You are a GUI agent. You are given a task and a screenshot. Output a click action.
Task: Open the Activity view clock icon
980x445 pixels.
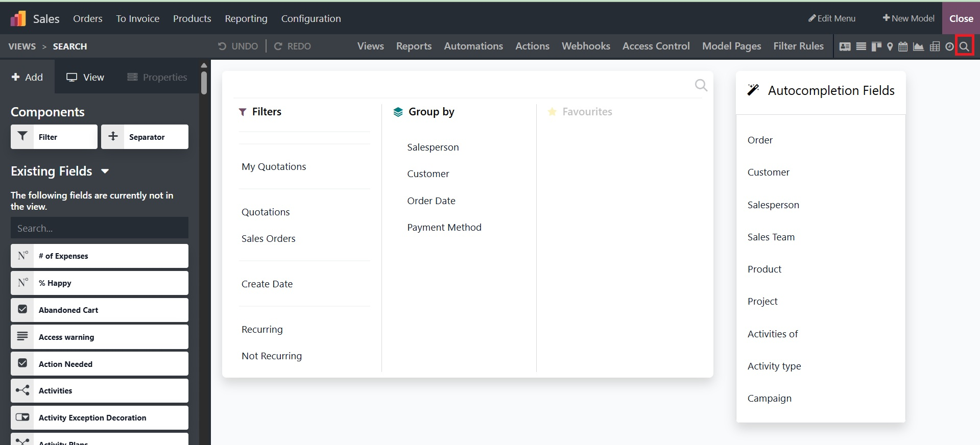(x=949, y=46)
